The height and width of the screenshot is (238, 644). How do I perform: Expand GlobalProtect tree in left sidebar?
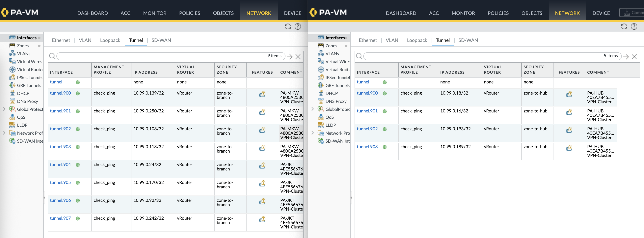point(4,109)
